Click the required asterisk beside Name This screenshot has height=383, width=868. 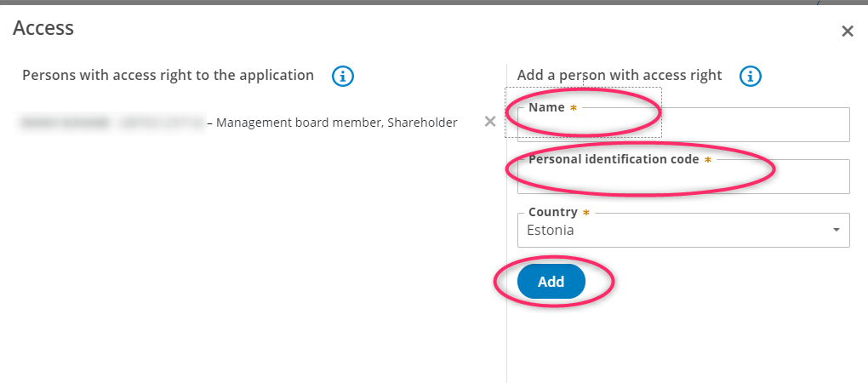click(574, 108)
